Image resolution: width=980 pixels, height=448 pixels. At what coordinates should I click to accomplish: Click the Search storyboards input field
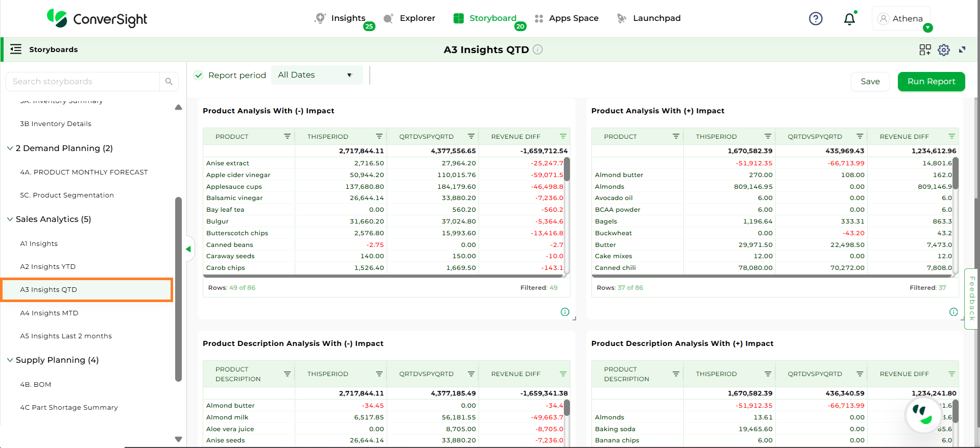coord(83,82)
